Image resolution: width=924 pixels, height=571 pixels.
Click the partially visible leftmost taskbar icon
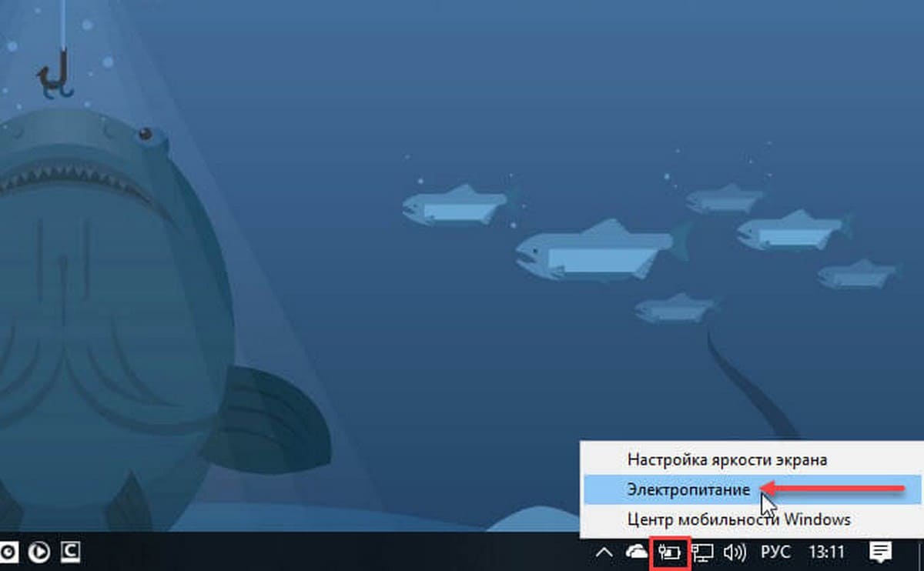click(5, 552)
